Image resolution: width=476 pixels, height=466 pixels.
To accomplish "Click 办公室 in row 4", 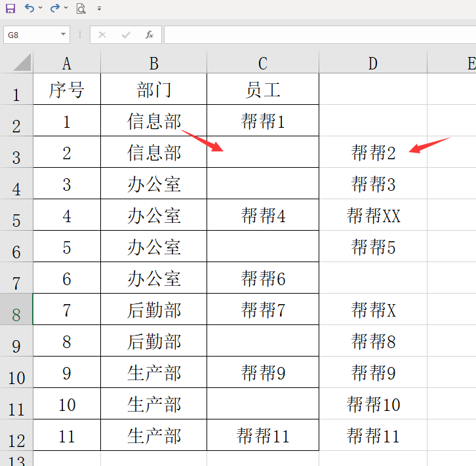I will coord(153,184).
